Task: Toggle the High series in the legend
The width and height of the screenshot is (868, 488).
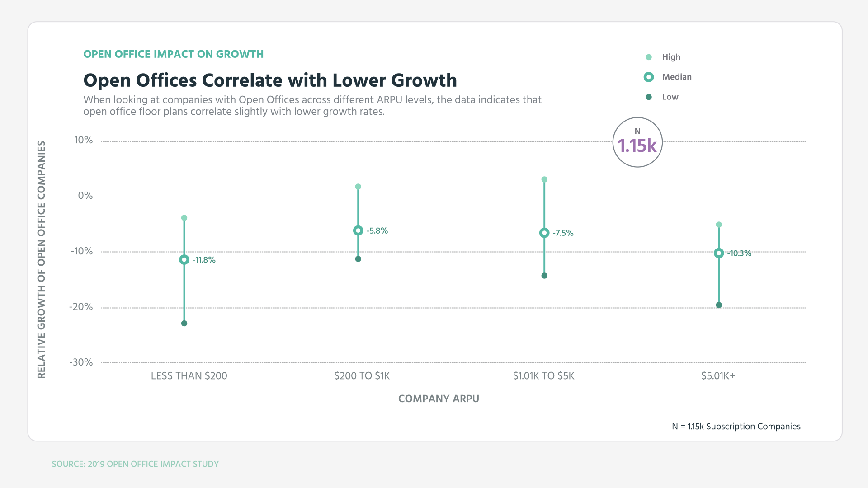Action: coord(671,57)
